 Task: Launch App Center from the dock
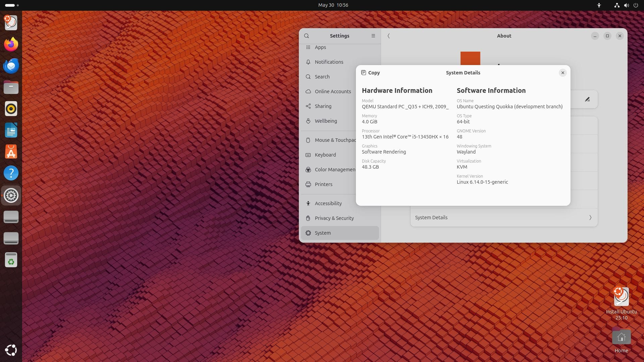(11, 152)
